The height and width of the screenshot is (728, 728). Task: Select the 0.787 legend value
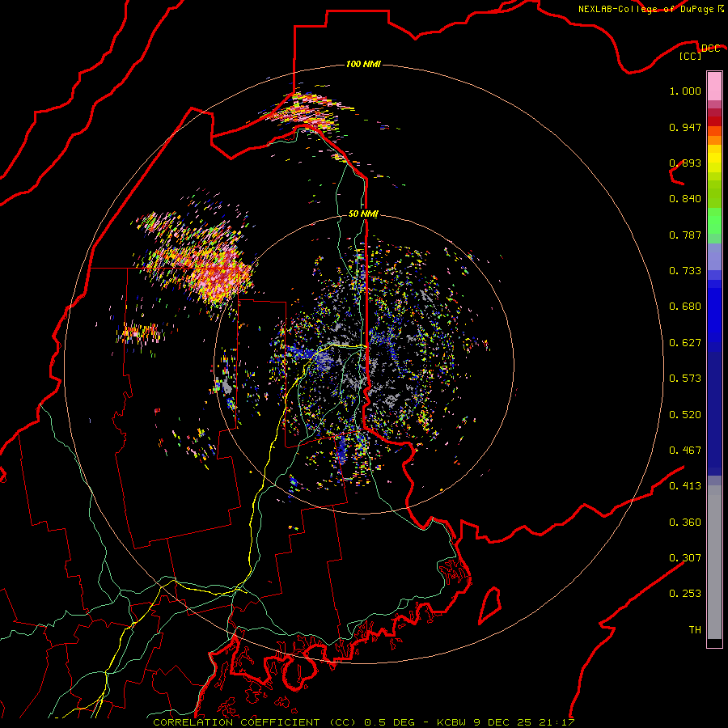tap(685, 235)
